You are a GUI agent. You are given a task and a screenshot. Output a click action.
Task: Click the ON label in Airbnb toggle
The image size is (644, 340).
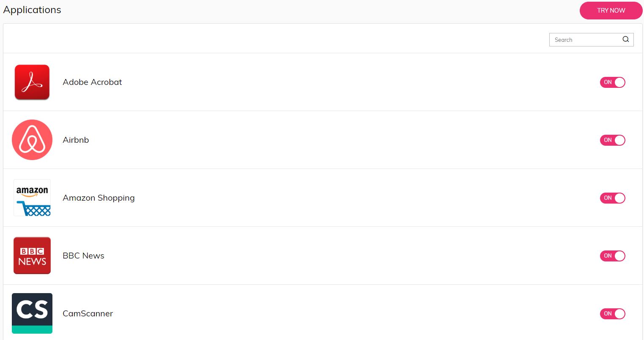pos(608,140)
